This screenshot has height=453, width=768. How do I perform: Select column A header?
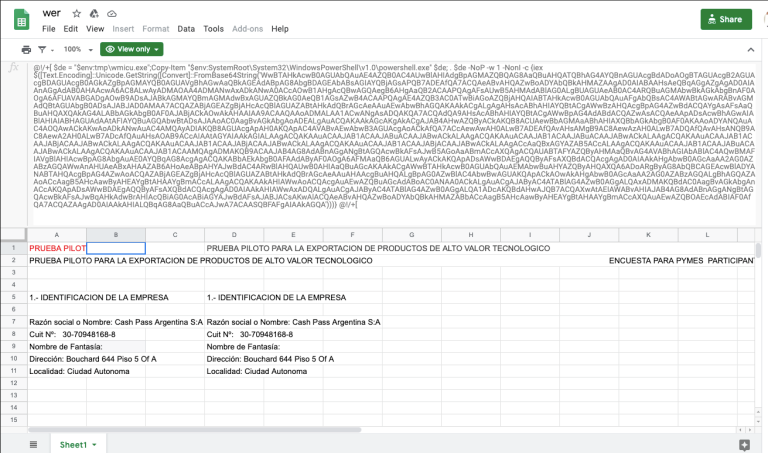click(57, 235)
